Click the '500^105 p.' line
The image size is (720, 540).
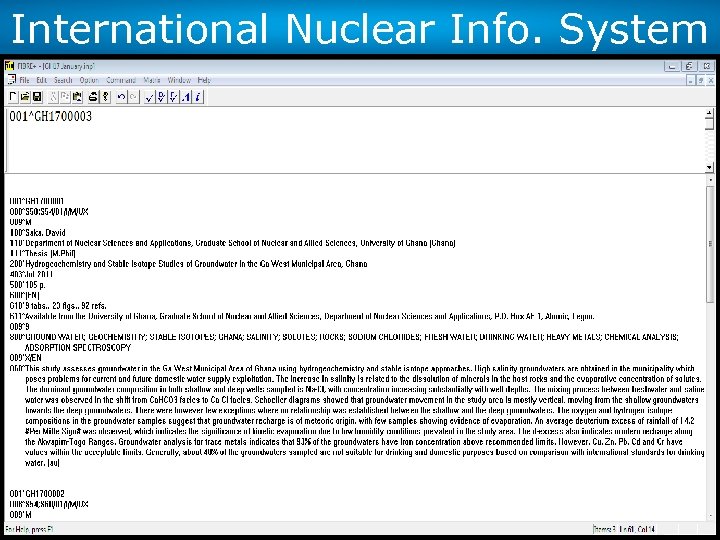(28, 285)
